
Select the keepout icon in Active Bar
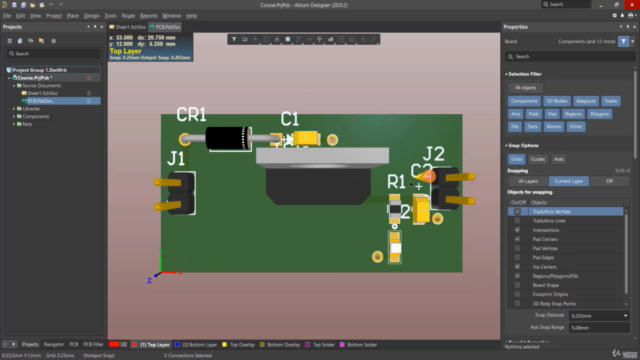341,39
